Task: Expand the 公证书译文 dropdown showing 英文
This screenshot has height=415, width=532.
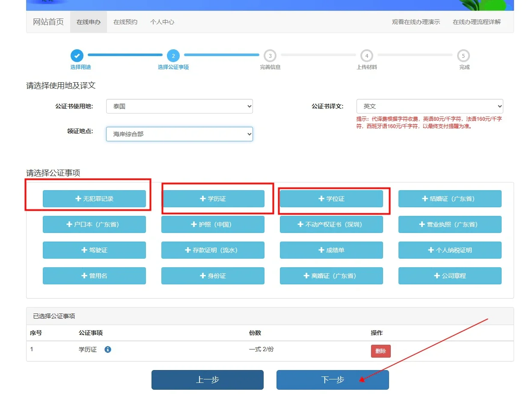Action: [x=429, y=106]
